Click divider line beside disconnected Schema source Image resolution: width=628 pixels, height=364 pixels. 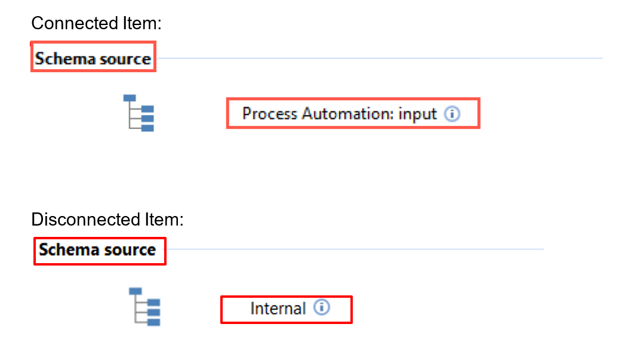coord(355,249)
